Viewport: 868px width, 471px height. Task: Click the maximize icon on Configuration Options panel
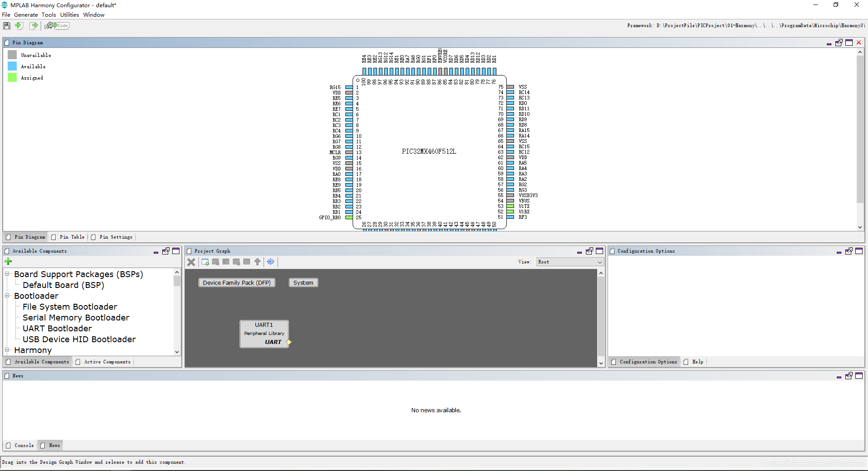(859, 251)
